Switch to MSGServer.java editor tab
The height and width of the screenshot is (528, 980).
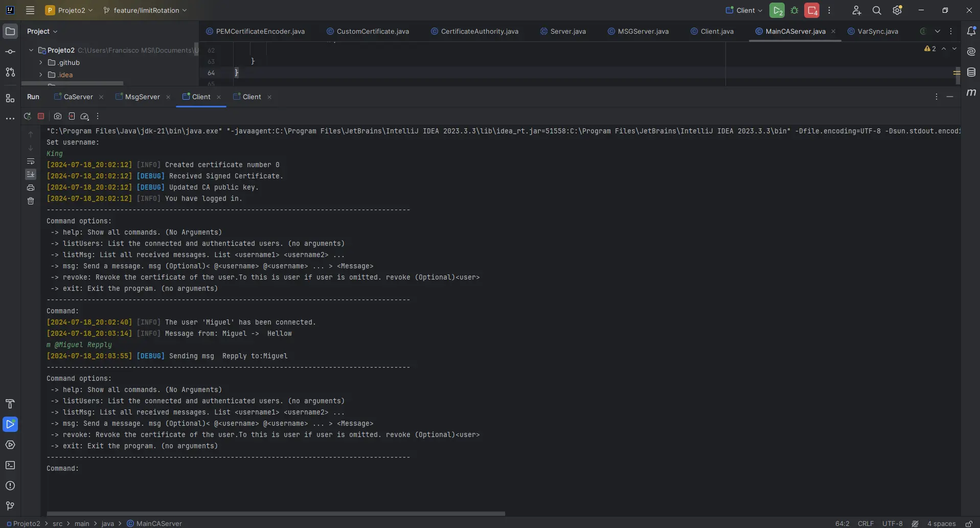pyautogui.click(x=638, y=31)
